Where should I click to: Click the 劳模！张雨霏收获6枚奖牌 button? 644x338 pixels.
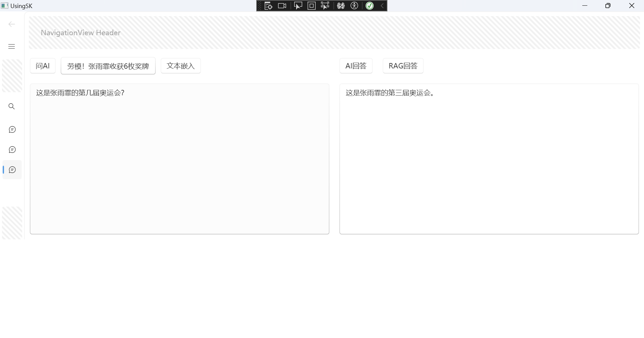pos(108,66)
